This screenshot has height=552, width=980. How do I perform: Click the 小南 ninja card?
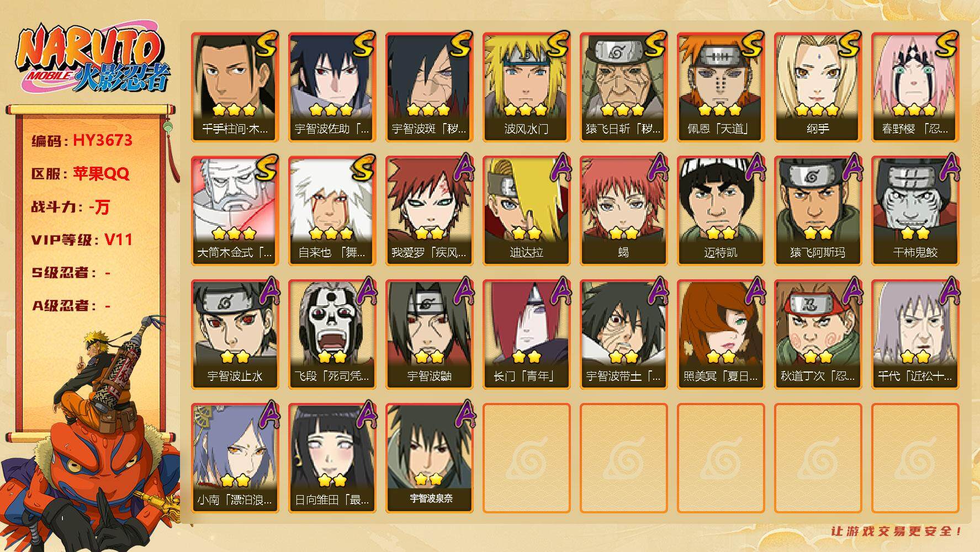[x=235, y=458]
